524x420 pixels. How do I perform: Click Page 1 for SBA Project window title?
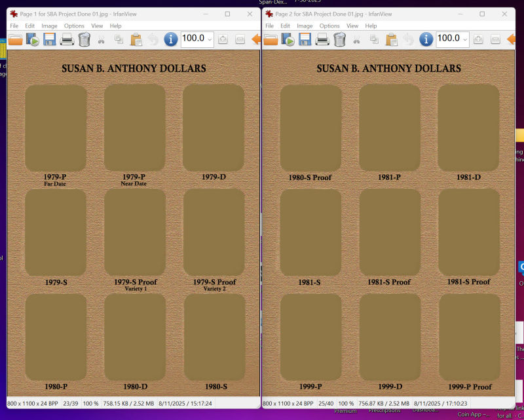[x=78, y=14]
